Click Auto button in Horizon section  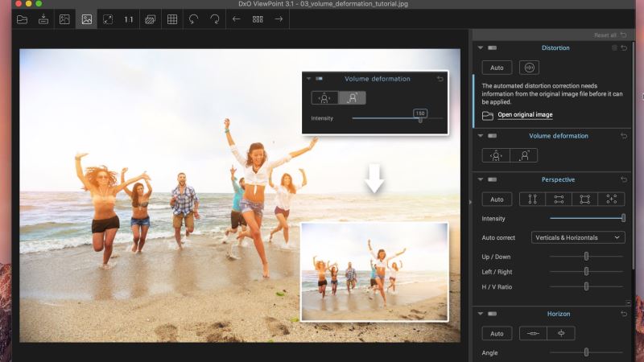[x=497, y=334]
